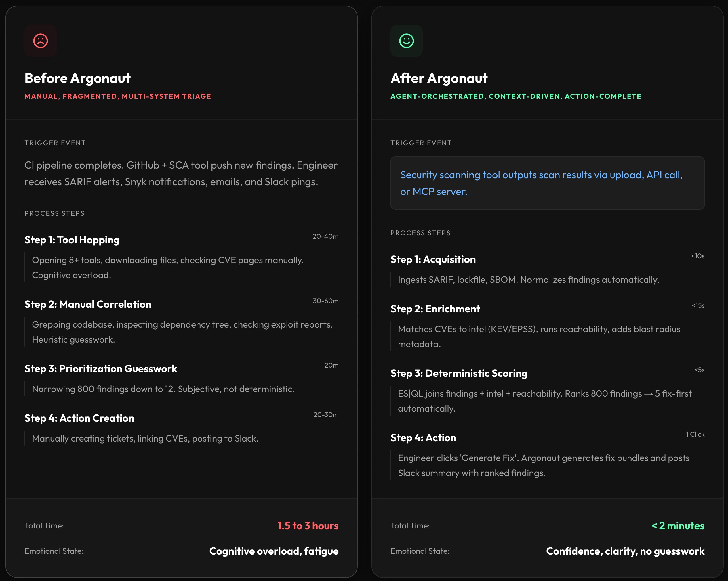
Task: Click the 20-40m duration label
Action: click(325, 237)
